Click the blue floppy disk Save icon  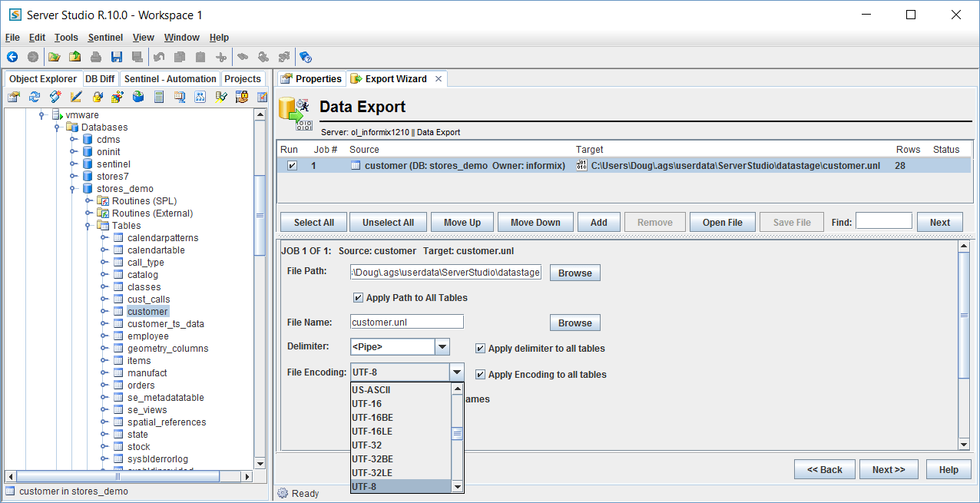[x=117, y=57]
